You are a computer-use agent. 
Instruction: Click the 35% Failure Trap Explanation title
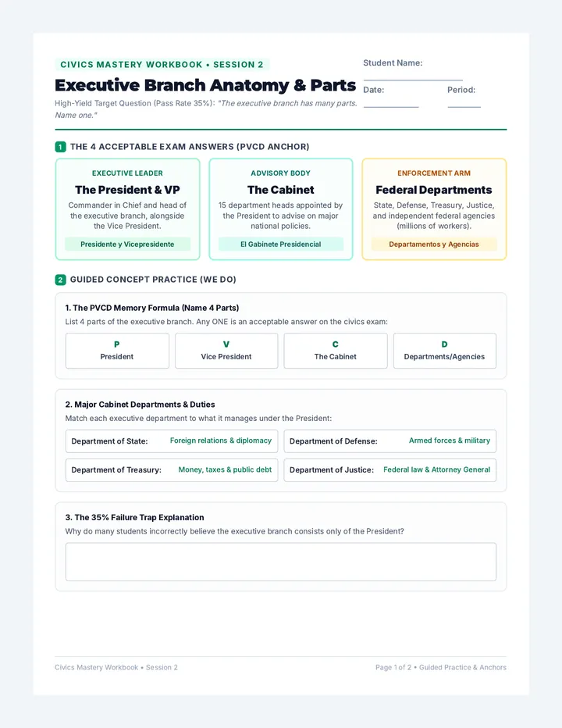134,517
